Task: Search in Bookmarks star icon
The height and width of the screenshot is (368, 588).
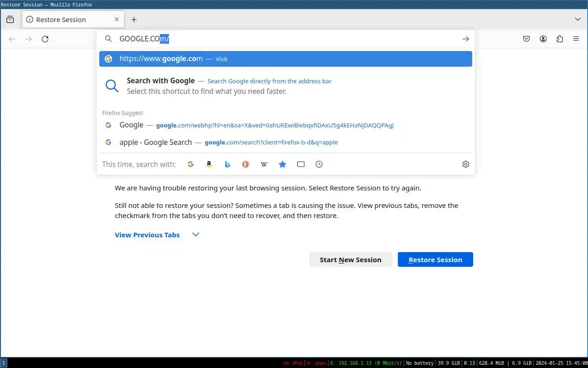Action: point(283,164)
